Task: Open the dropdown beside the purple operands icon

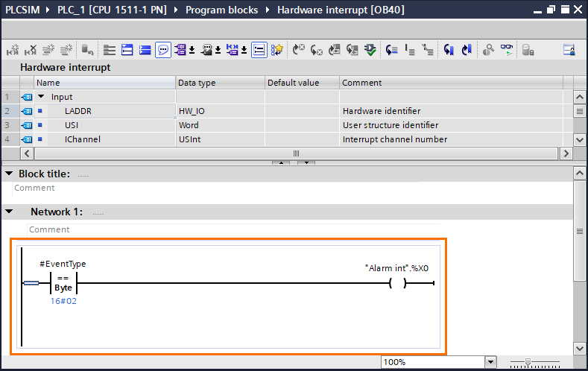Action: pos(192,50)
